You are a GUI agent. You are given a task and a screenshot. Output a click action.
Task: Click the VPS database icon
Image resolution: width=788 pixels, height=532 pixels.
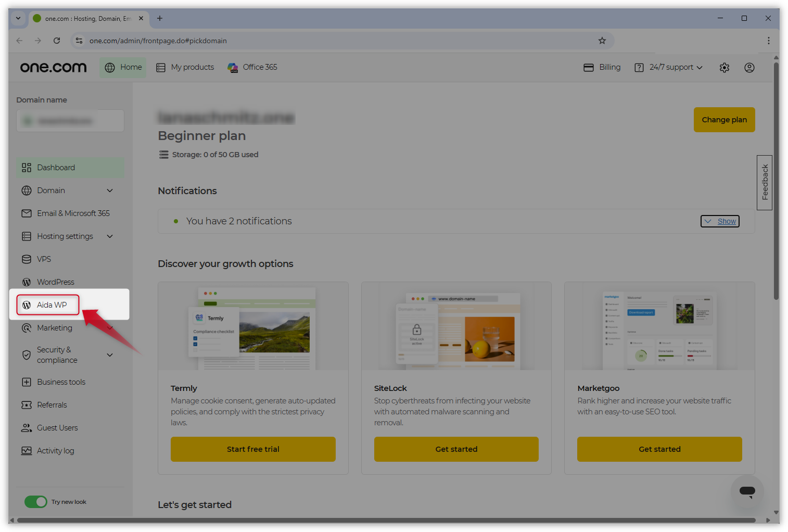pos(27,259)
